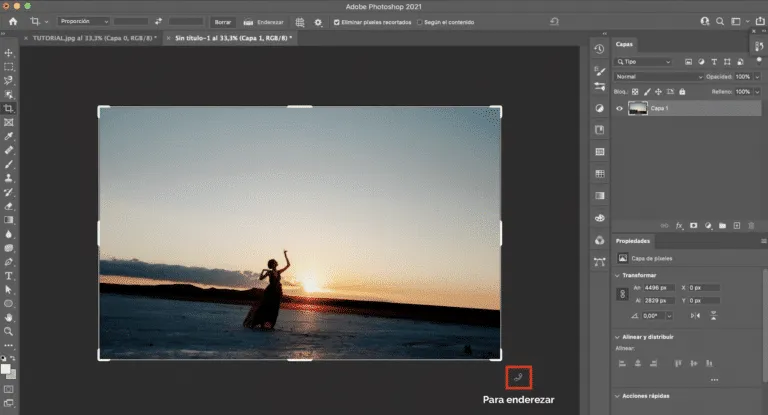Screen dimensions: 768x415
Task: Select the Gradient tool
Action: click(x=8, y=220)
